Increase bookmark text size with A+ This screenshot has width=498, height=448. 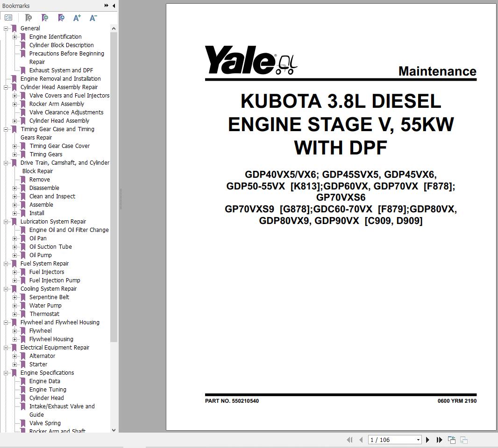click(x=77, y=18)
